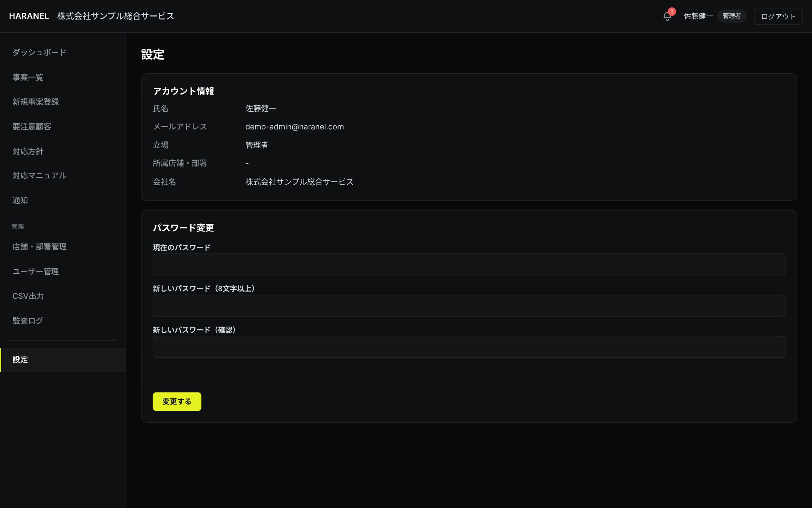Click the company name in the header
812x508 pixels.
[x=116, y=16]
